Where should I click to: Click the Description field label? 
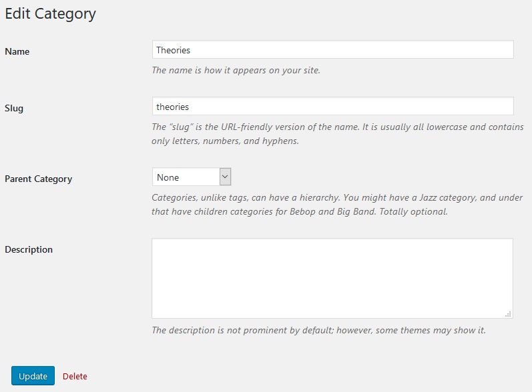[x=29, y=250]
